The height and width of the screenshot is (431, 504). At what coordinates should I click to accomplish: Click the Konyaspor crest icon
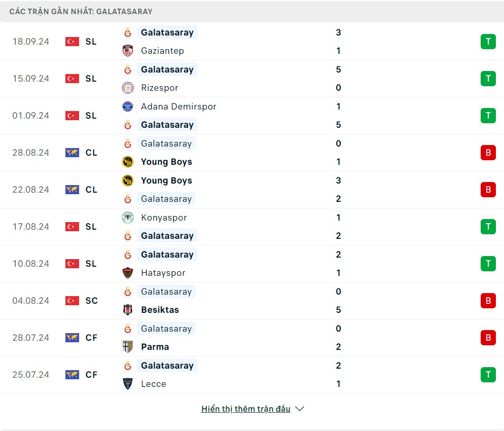128,218
